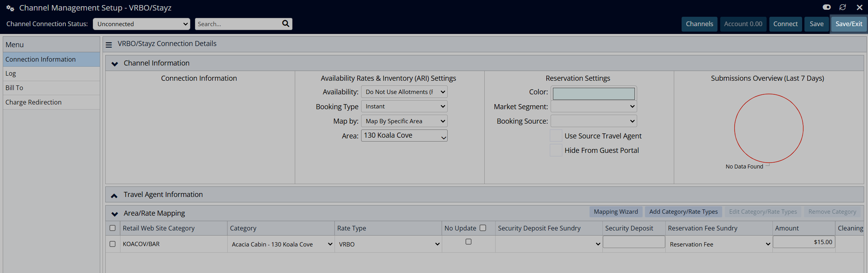Open the hamburger menu beside Connection Details
Image resolution: width=868 pixels, height=273 pixels.
[109, 45]
